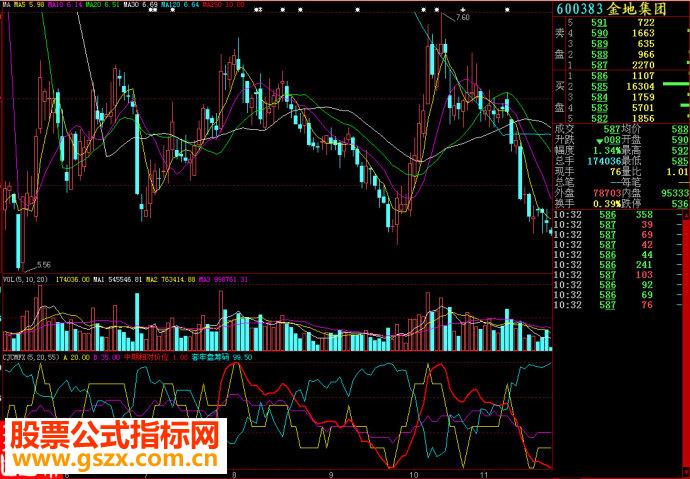Click buy level 2 volume 16304
Image resolution: width=690 pixels, height=479 pixels.
(x=641, y=86)
